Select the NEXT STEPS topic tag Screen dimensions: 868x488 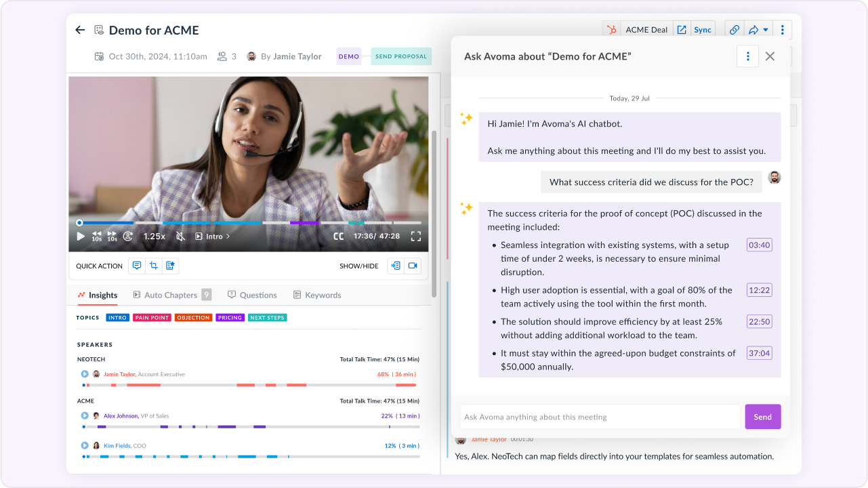tap(267, 317)
